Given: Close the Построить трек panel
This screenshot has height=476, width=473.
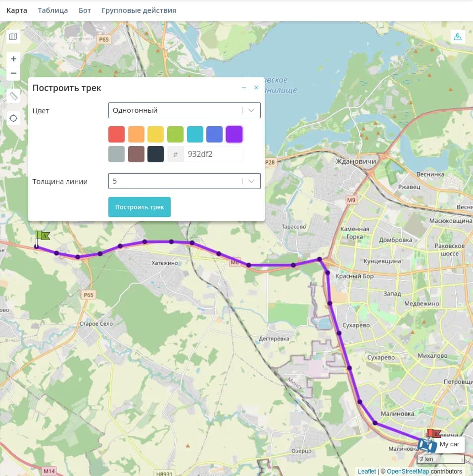Looking at the screenshot, I should tap(256, 88).
